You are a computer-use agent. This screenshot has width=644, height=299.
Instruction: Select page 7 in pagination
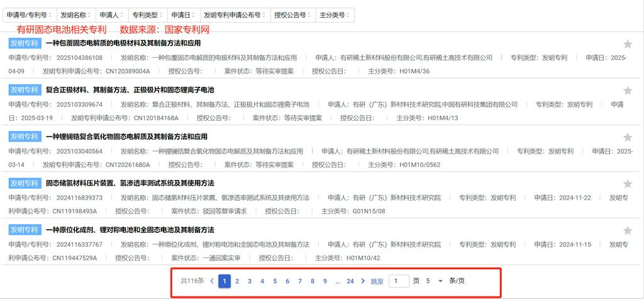pos(300,281)
